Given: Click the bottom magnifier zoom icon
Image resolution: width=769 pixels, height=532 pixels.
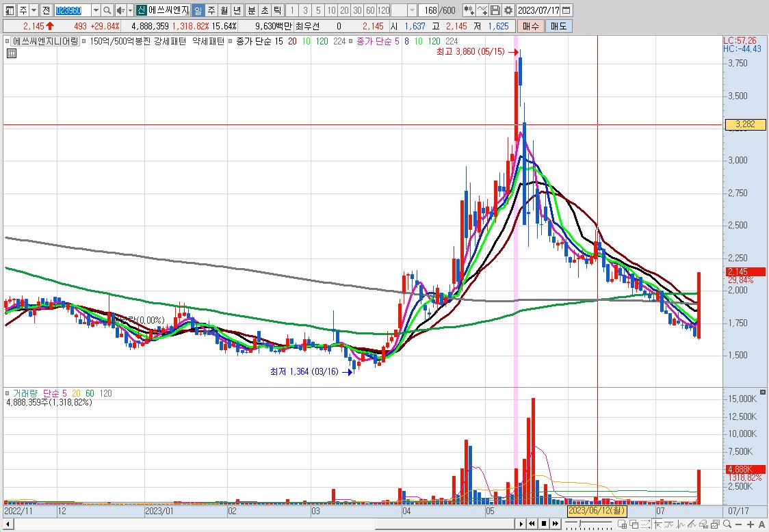Looking at the screenshot, I should [x=727, y=524].
